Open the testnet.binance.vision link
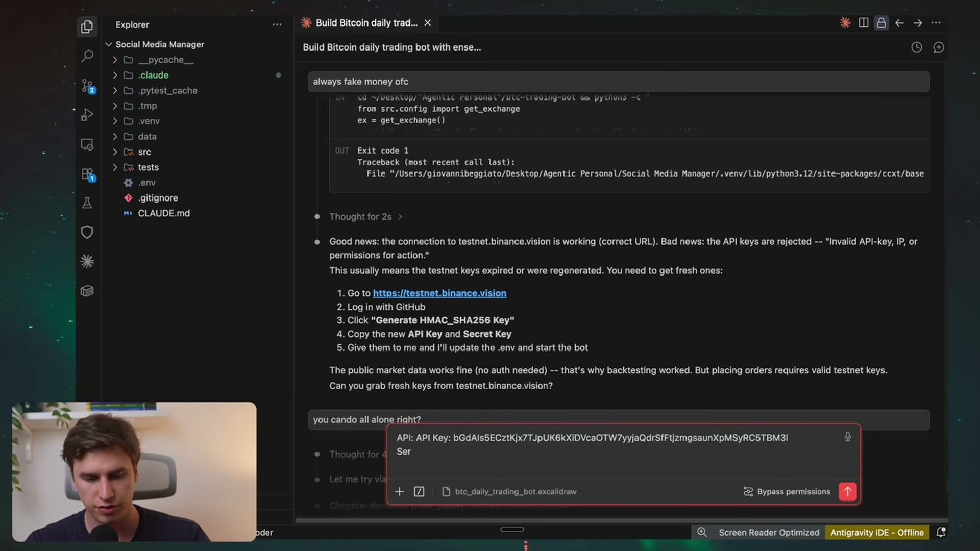 click(439, 293)
